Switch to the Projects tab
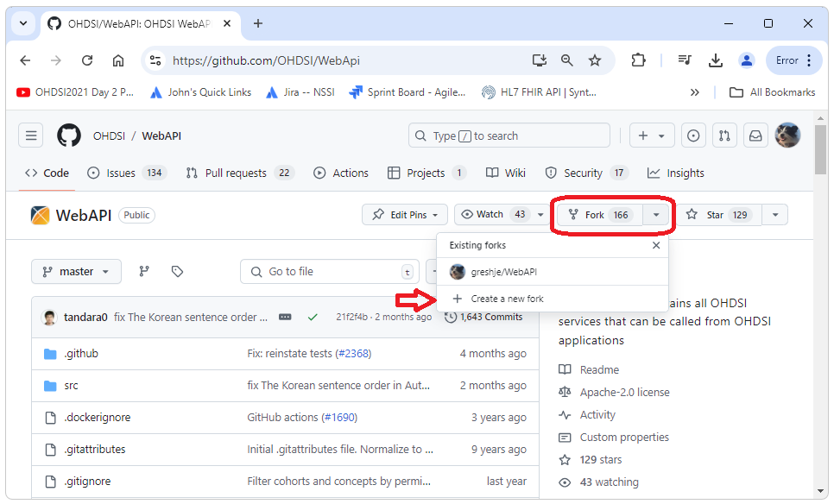 coord(426,173)
